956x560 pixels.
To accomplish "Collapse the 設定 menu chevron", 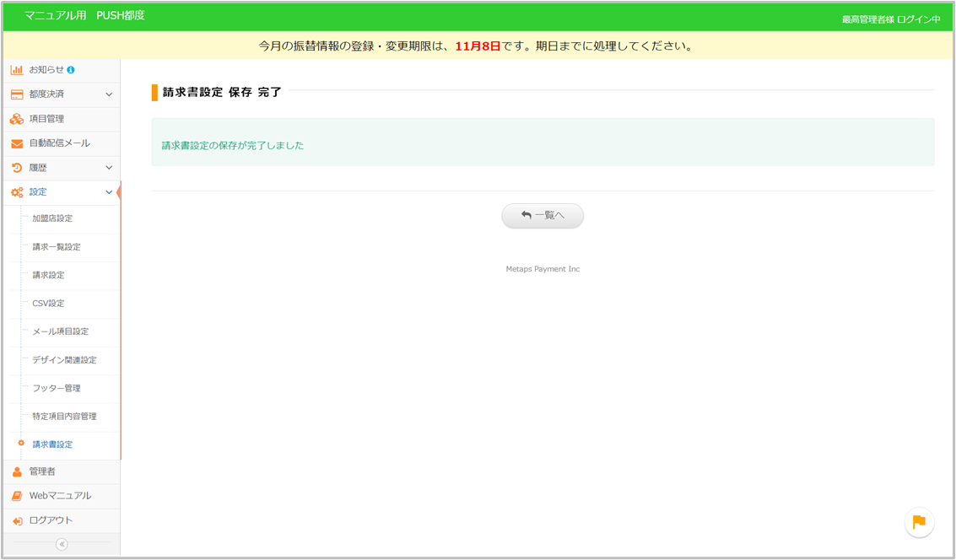I will (x=109, y=192).
